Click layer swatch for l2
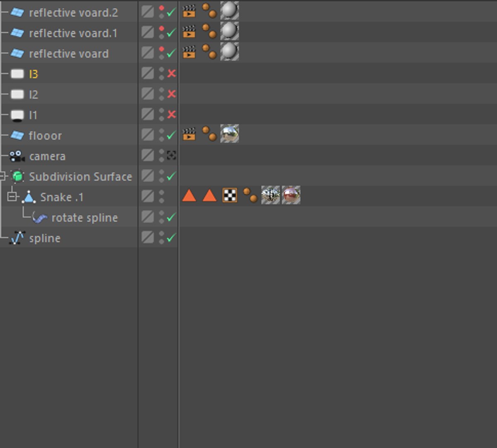The image size is (497, 448). click(148, 94)
